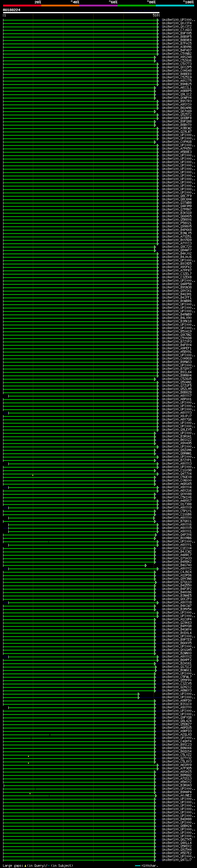Click the UniRef100_Q4T7X4 entry
Viewport: 197px width, 868px height.
[177, 474]
